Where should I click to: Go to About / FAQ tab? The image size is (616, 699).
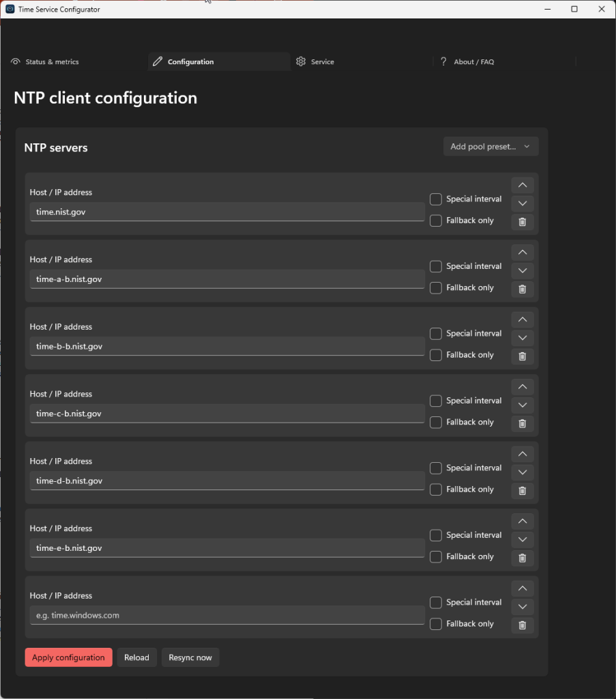click(504, 61)
